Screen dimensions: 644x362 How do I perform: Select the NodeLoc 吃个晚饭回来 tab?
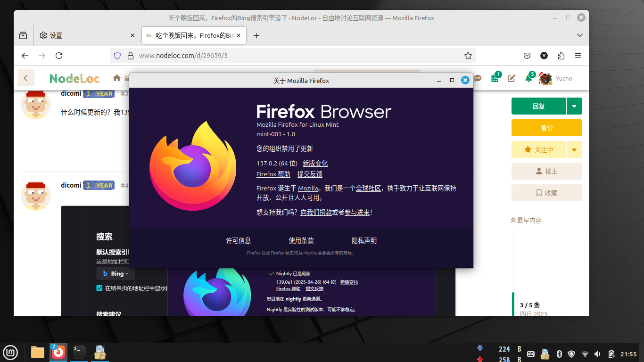pyautogui.click(x=193, y=35)
